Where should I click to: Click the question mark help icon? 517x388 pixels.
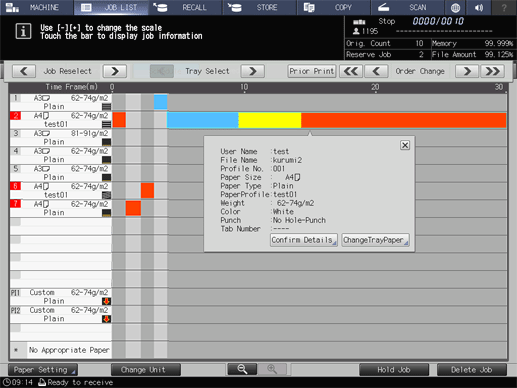(504, 7)
